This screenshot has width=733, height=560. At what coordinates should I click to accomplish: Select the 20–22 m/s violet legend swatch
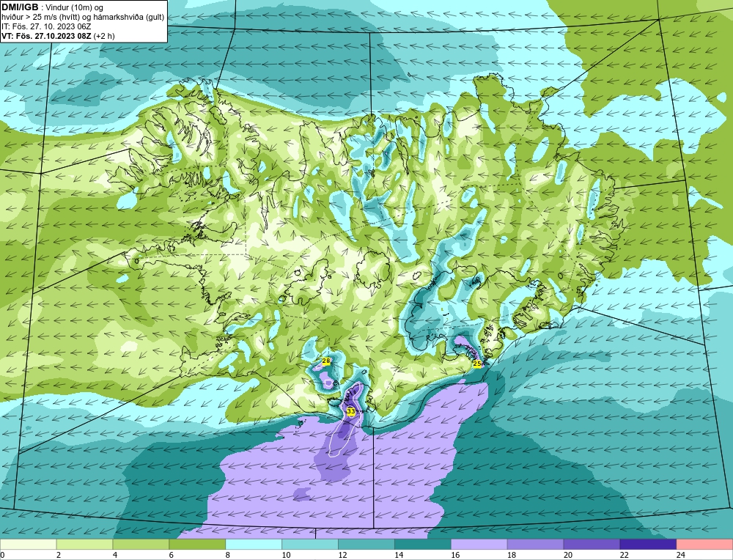pos(592,545)
